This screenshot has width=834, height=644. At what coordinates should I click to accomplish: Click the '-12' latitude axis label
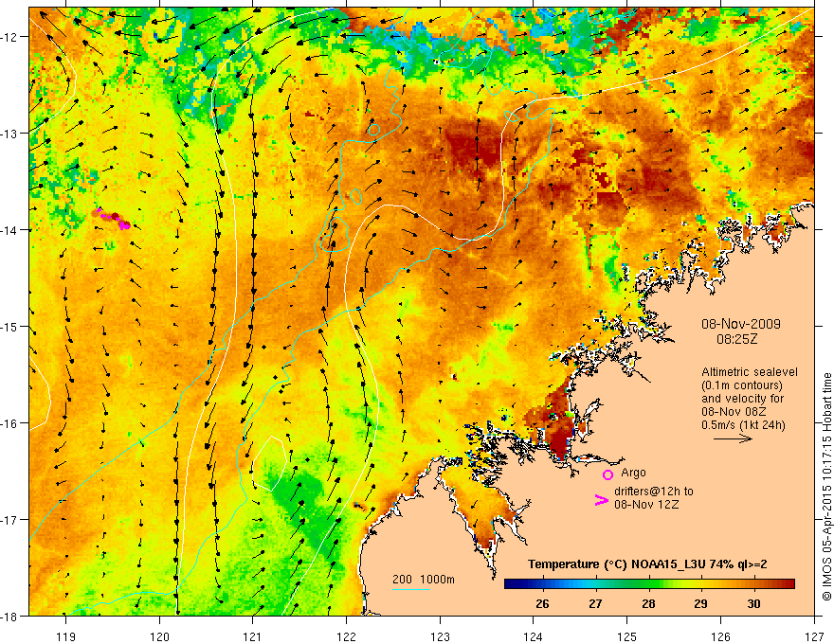(9, 37)
